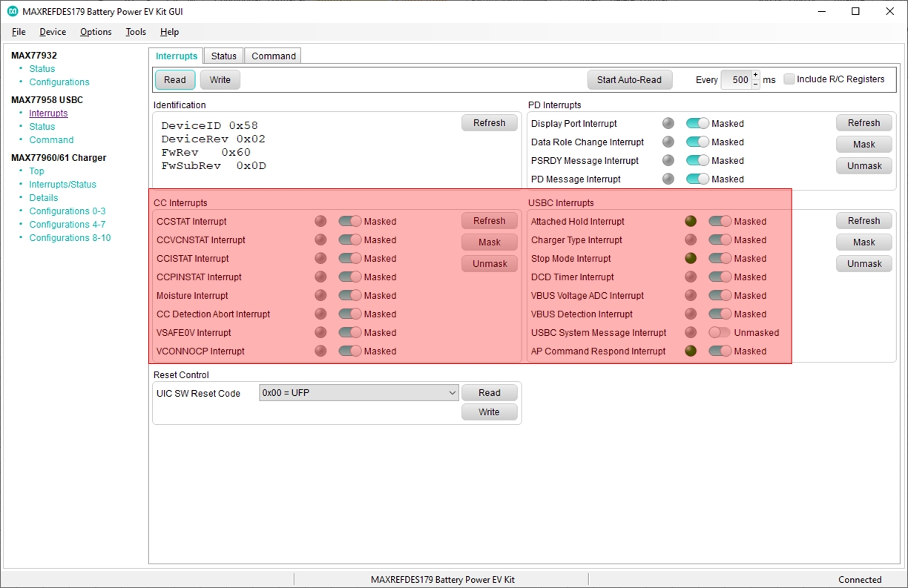Click the Start Auto-Read button
Screen dimensions: 908x588
[629, 80]
